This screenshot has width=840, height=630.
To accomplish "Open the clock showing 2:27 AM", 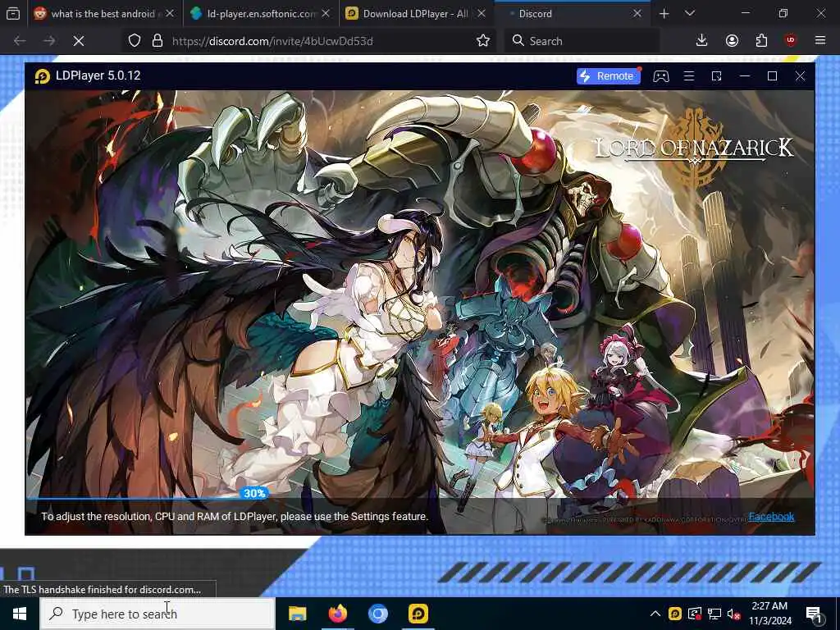I will 769,614.
